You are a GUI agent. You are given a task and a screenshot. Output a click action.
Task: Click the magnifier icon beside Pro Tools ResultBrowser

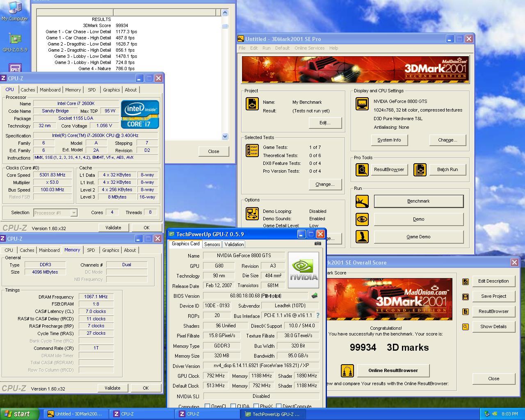[362, 169]
